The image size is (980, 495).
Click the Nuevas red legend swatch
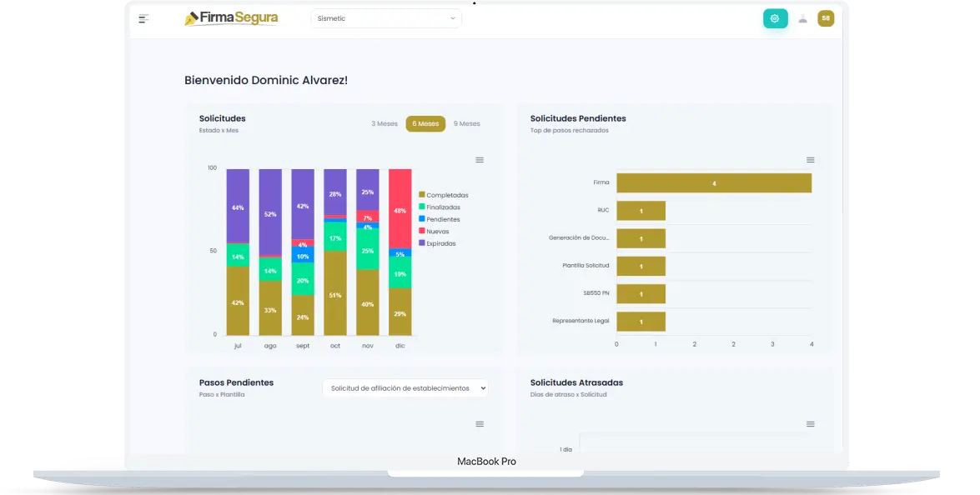pos(422,231)
